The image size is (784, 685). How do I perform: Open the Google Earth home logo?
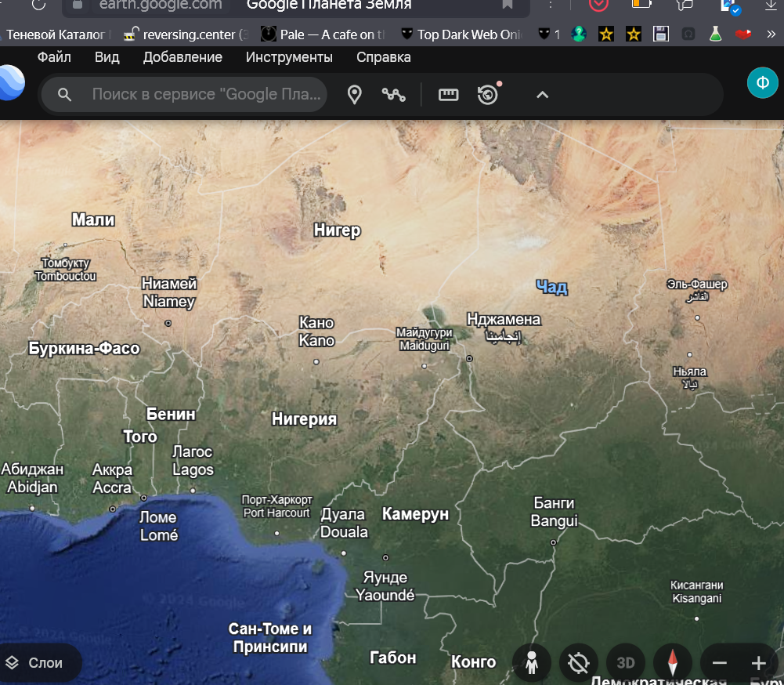click(11, 83)
